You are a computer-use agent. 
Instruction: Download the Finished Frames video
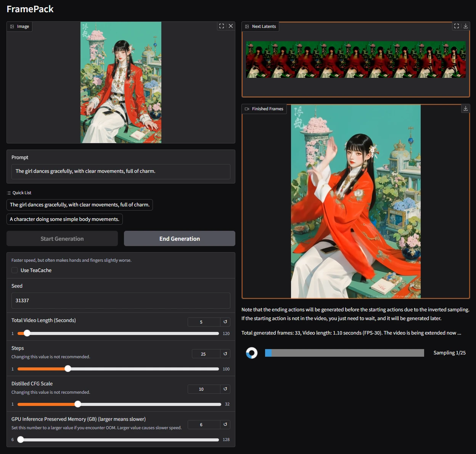point(466,109)
